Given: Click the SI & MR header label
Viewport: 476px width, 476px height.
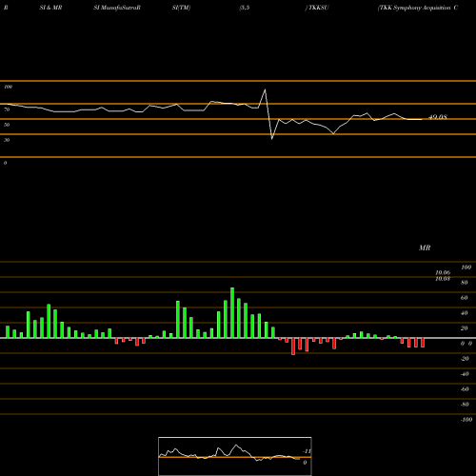Looking at the screenshot, I should coord(50,8).
